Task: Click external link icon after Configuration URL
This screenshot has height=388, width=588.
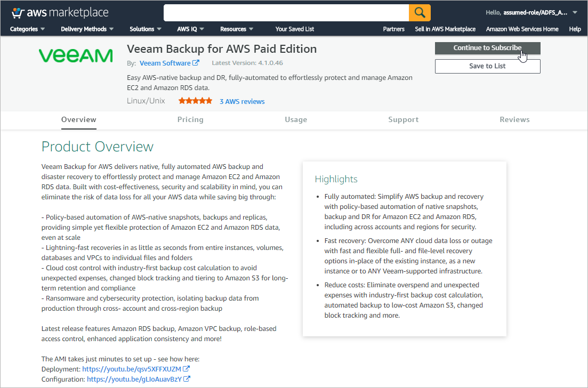Action: (187, 379)
